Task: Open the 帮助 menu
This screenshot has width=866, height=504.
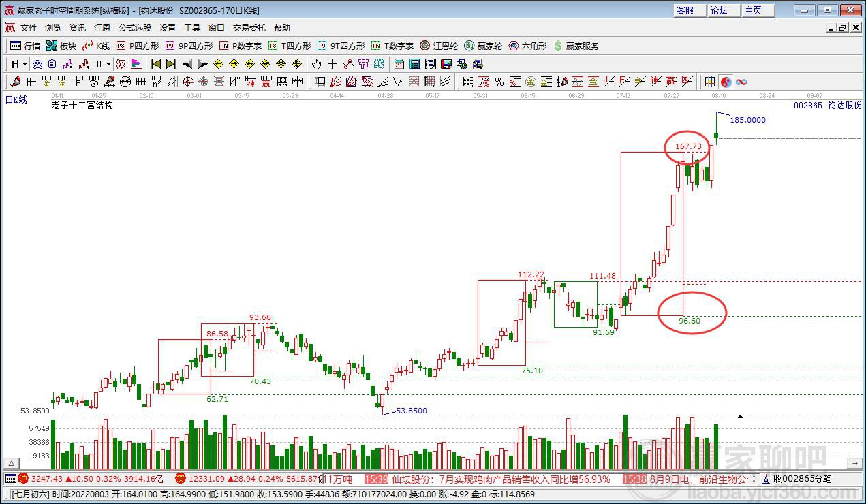Action: click(282, 27)
